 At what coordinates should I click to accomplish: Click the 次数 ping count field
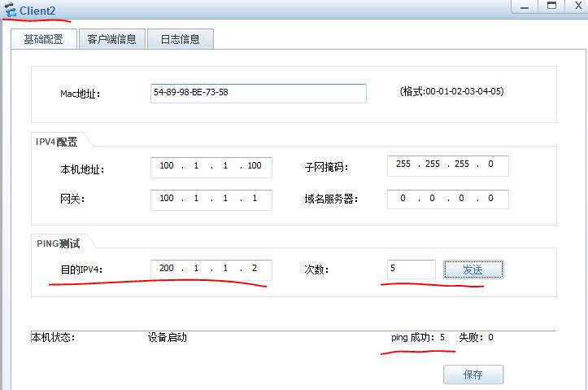click(x=412, y=269)
